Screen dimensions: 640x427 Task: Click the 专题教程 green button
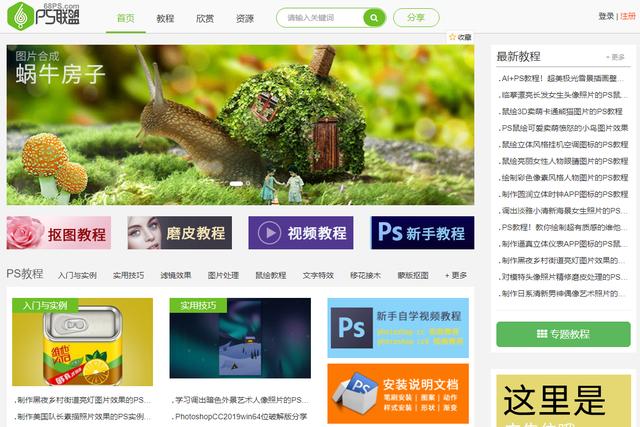pyautogui.click(x=563, y=334)
